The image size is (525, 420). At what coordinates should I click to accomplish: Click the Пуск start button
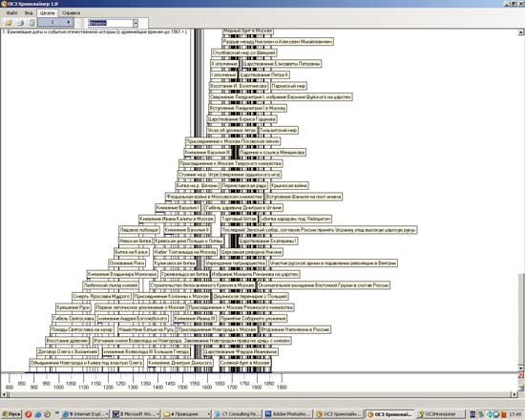11,414
